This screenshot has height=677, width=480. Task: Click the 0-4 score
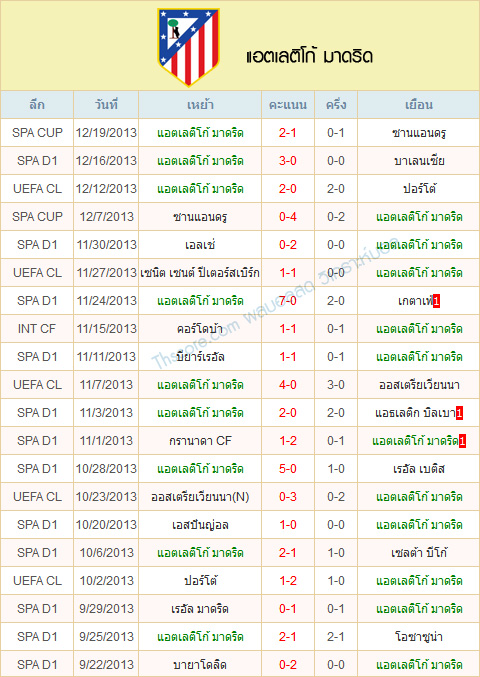click(288, 217)
